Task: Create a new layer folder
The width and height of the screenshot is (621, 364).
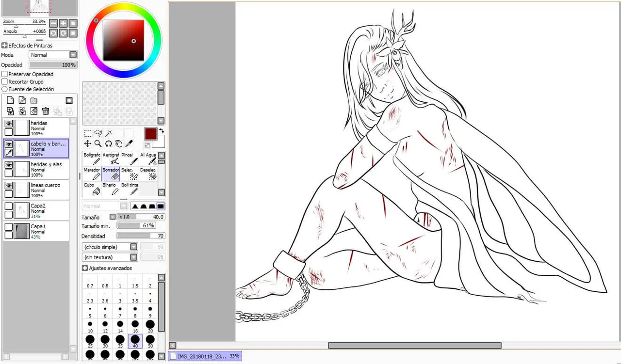Action: coord(34,100)
